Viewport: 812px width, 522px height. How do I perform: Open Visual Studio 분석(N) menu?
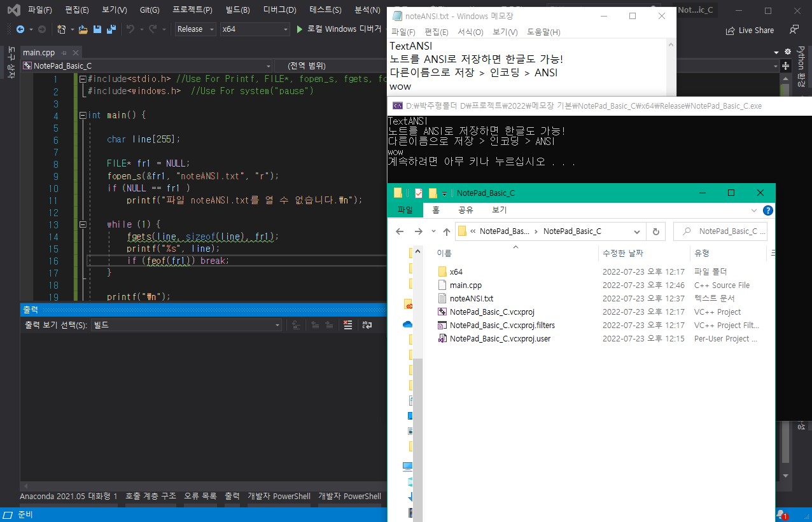tap(367, 10)
